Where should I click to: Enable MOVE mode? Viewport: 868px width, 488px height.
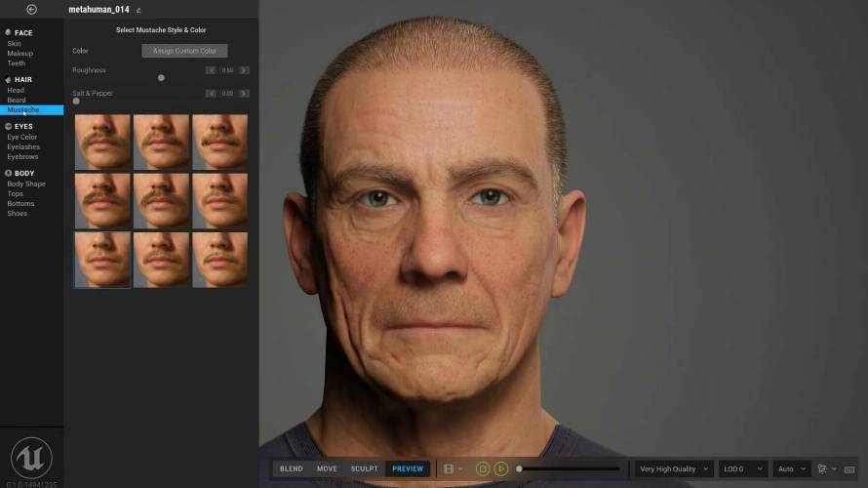pos(327,468)
